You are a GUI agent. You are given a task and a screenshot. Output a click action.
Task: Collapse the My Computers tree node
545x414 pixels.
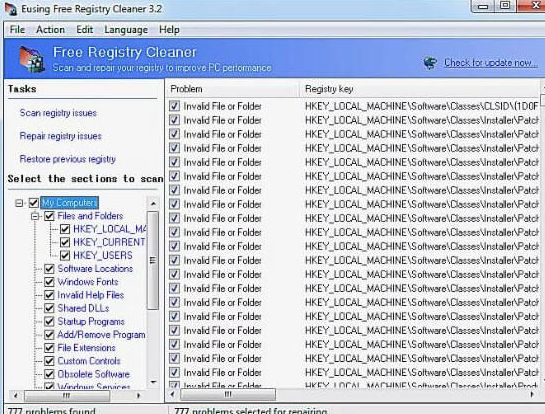[x=19, y=203]
